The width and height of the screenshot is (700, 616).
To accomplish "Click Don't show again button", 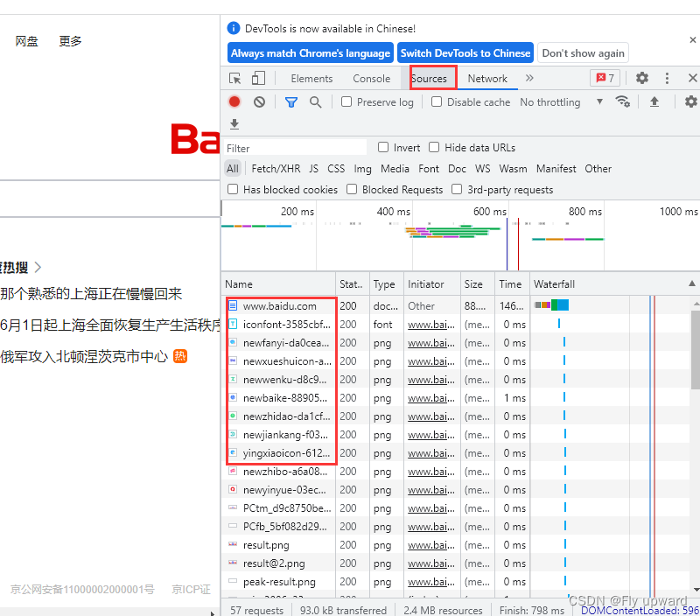I will (583, 53).
